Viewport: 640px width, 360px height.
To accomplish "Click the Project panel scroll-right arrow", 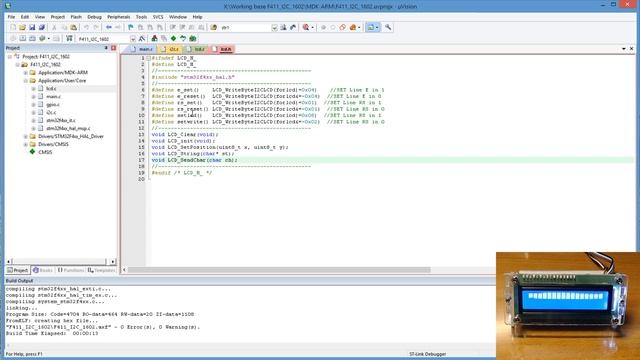I will [x=113, y=262].
